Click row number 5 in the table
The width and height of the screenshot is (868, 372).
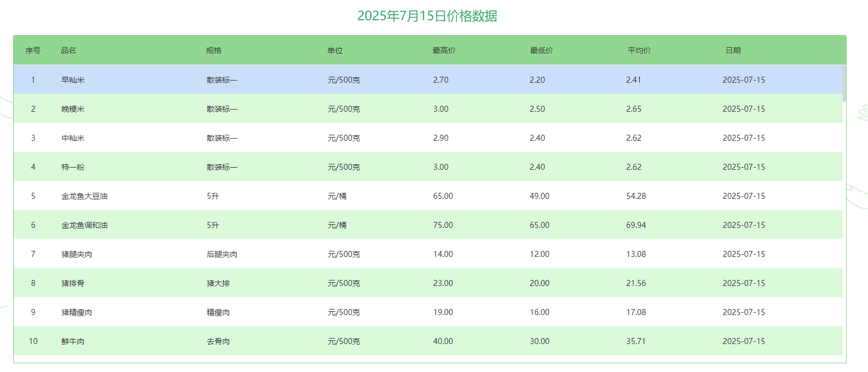point(33,196)
